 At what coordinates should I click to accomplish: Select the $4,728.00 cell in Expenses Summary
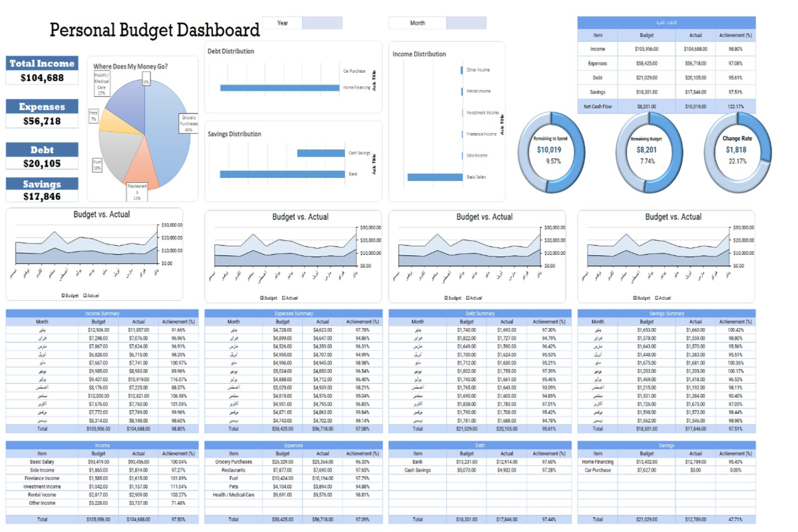coord(283,330)
